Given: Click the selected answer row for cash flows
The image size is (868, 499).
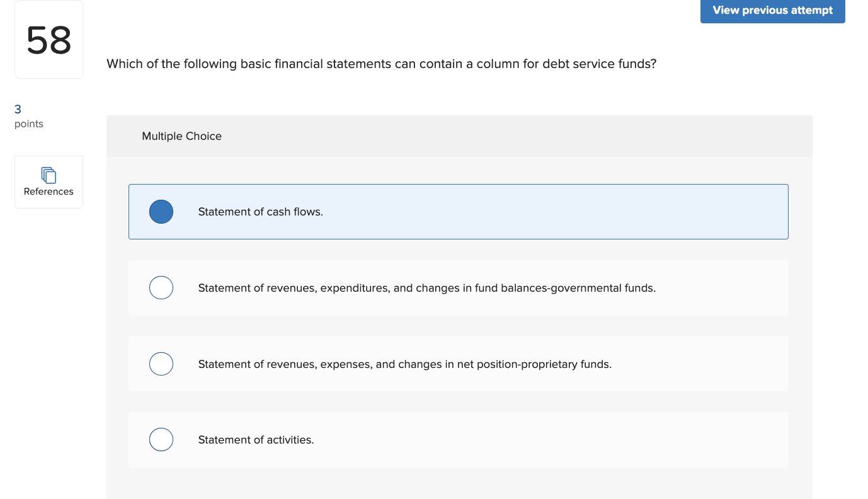Looking at the screenshot, I should tap(458, 212).
